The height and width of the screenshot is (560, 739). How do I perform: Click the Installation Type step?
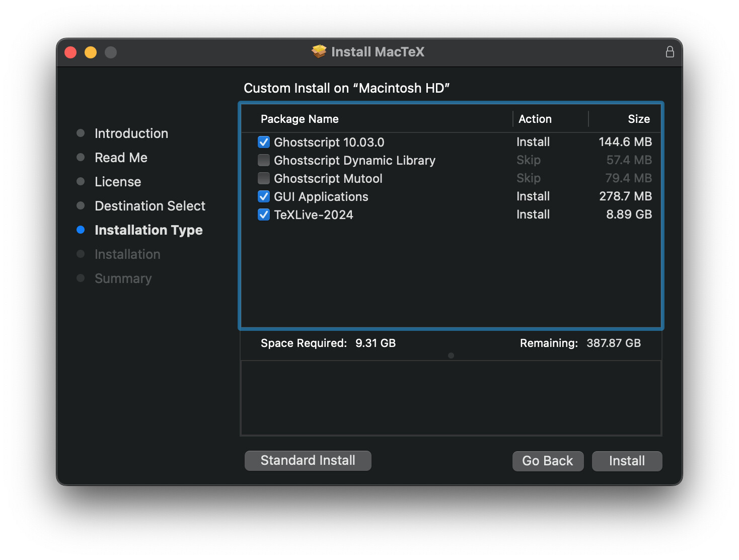(149, 230)
